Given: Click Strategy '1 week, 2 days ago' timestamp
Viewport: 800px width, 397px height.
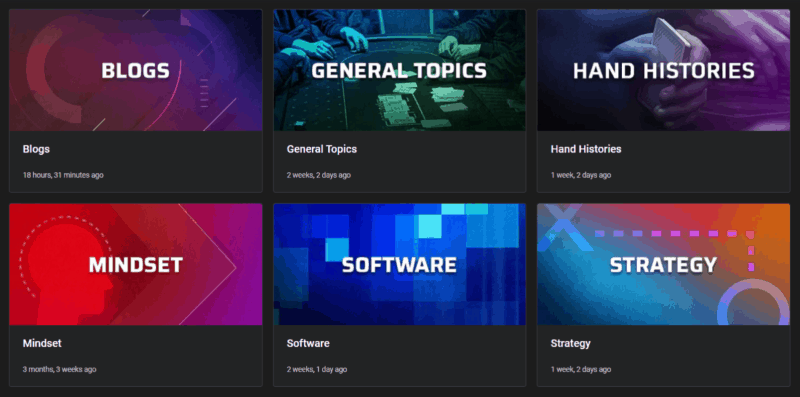Looking at the screenshot, I should 581,369.
